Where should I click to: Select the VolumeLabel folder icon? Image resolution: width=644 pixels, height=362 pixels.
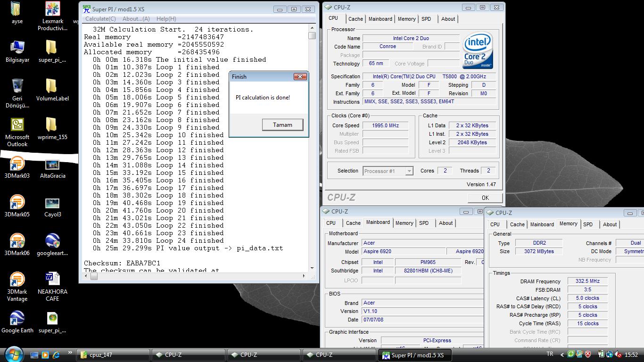click(x=52, y=90)
